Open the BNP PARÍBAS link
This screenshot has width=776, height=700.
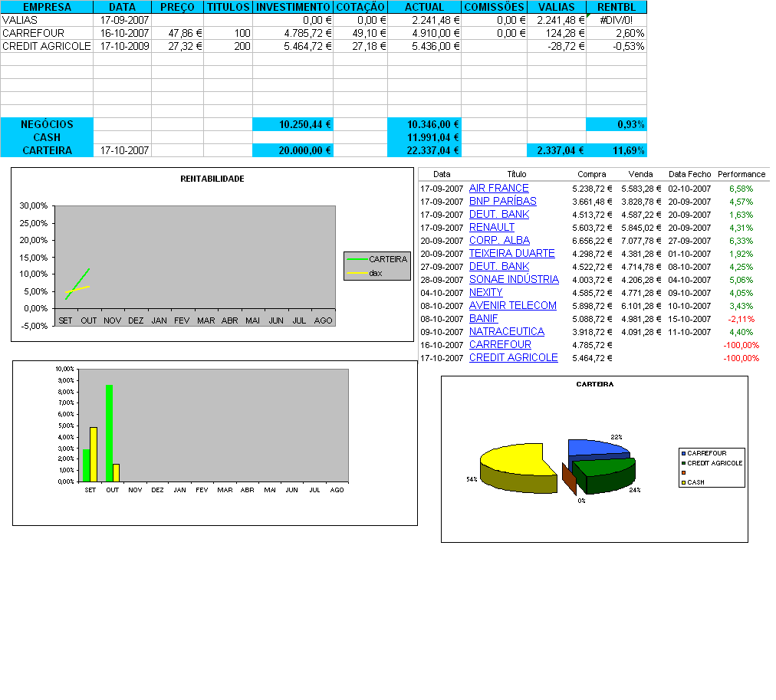[x=503, y=202]
